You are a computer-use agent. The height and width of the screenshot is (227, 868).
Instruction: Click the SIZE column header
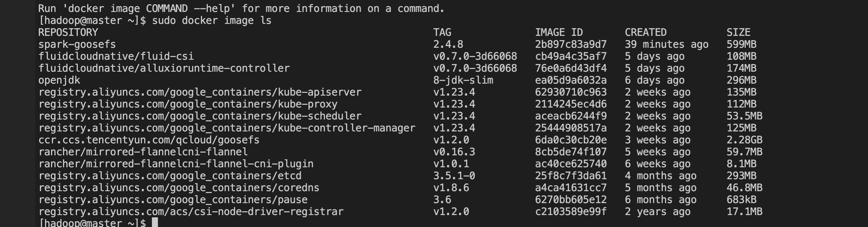(738, 32)
